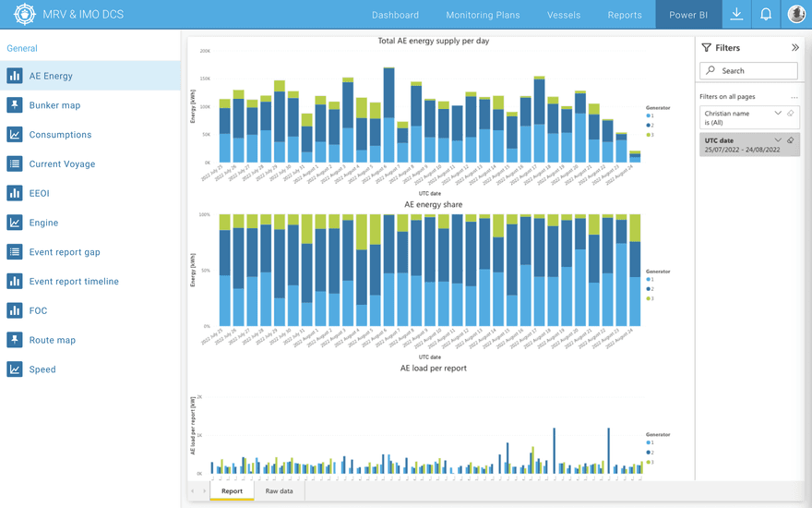
Task: Click Generator 3 legend swatch in AE load chart
Action: [648, 462]
